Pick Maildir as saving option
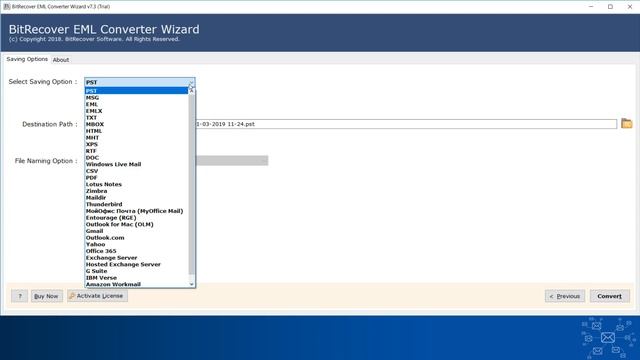Image resolution: width=640 pixels, height=360 pixels. (136, 198)
